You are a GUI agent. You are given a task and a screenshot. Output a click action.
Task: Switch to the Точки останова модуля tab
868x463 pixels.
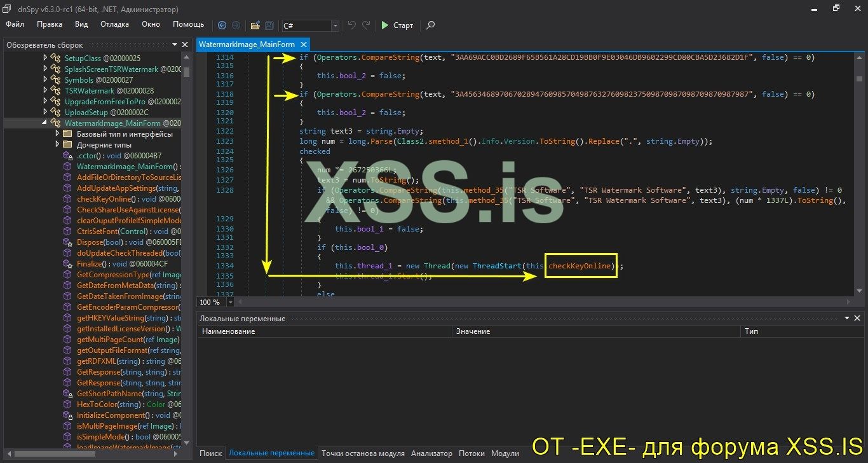pos(363,453)
